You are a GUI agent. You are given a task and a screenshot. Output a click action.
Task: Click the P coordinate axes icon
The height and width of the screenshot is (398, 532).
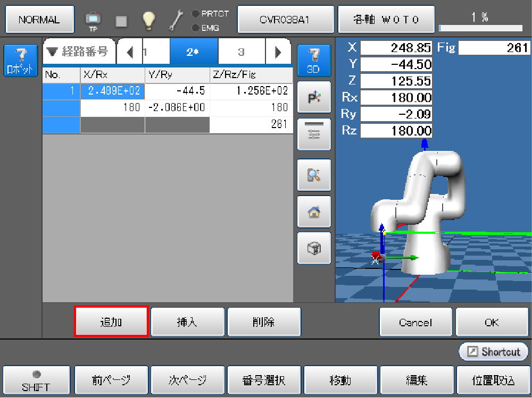pyautogui.click(x=314, y=97)
